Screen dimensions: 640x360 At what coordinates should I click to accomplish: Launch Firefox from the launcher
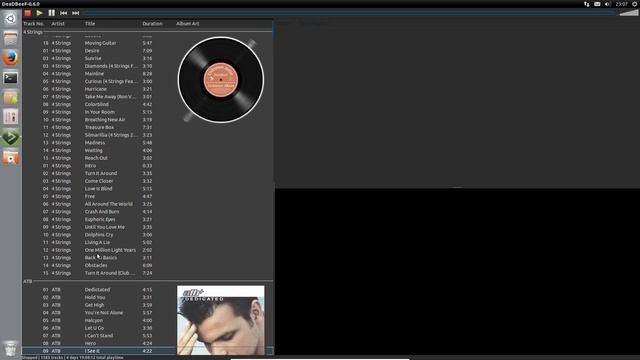click(11, 58)
